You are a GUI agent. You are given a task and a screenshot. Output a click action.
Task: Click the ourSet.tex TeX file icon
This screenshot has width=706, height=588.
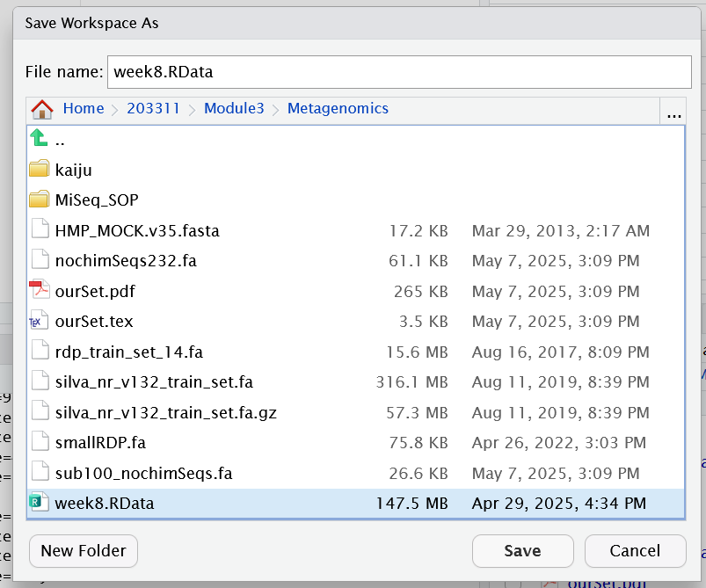point(39,320)
